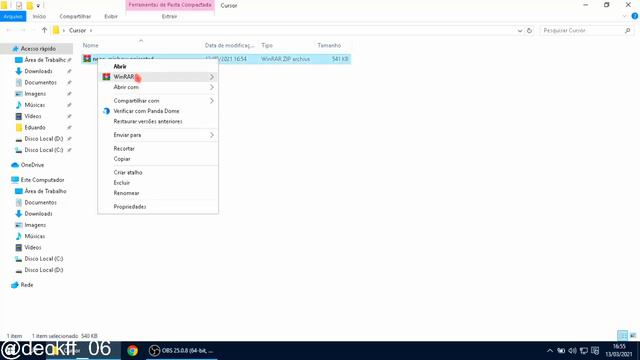640x360 pixels.
Task: Click the WinRAR icon in context menu
Action: [107, 77]
